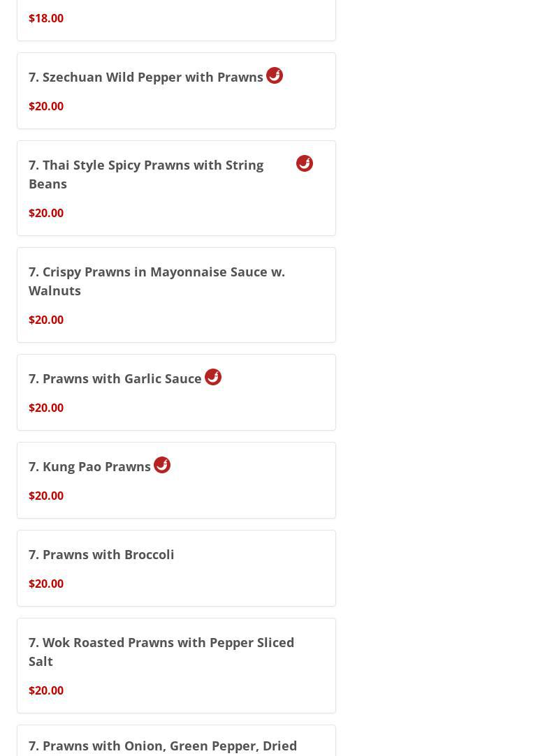Click $20.00 price under Wok Roasted Prawns

click(x=46, y=690)
